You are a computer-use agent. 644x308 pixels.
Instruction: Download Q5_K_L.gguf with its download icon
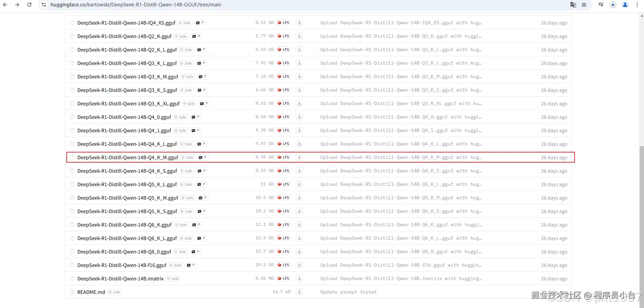tap(299, 184)
